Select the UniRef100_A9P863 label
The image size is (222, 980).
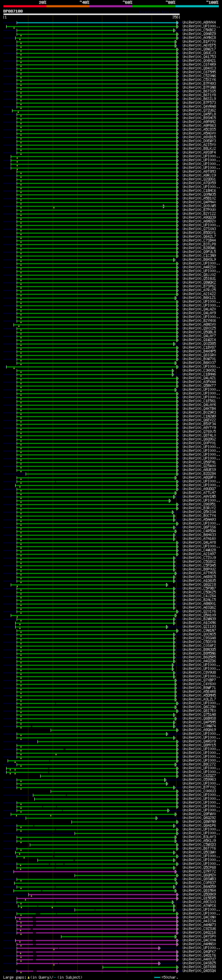(x=199, y=125)
